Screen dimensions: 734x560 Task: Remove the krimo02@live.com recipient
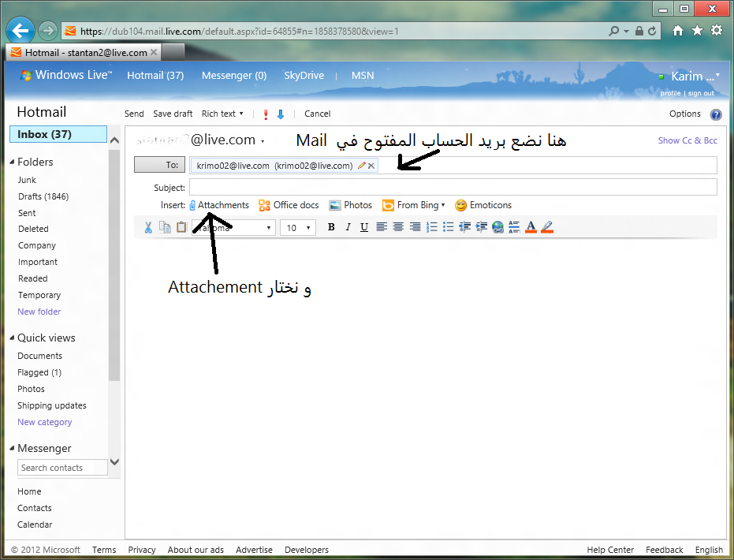pos(371,166)
